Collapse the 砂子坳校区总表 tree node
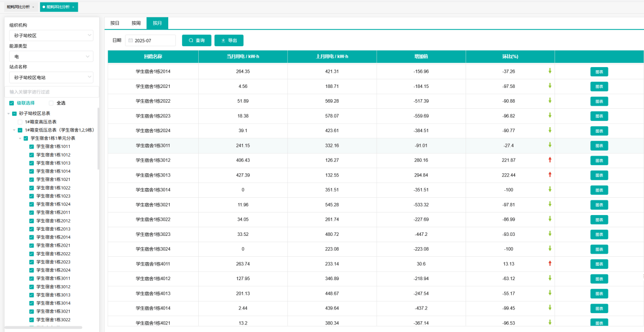Screen dimensions: 644x332 tap(8, 114)
